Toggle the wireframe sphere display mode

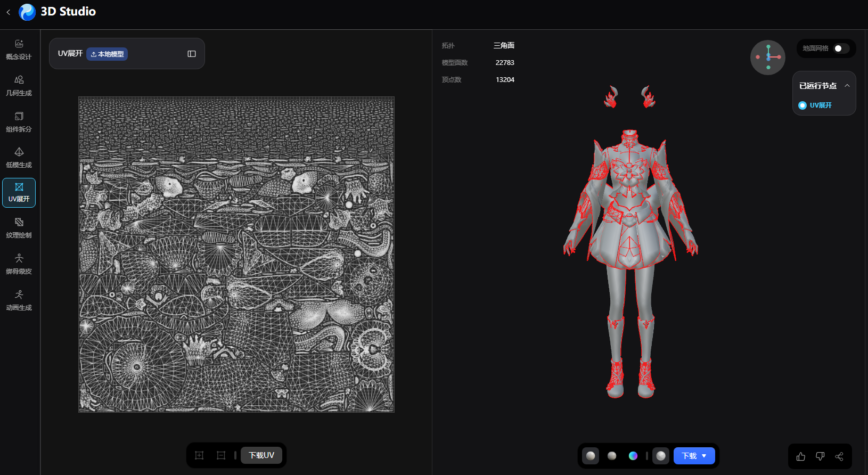coord(661,456)
